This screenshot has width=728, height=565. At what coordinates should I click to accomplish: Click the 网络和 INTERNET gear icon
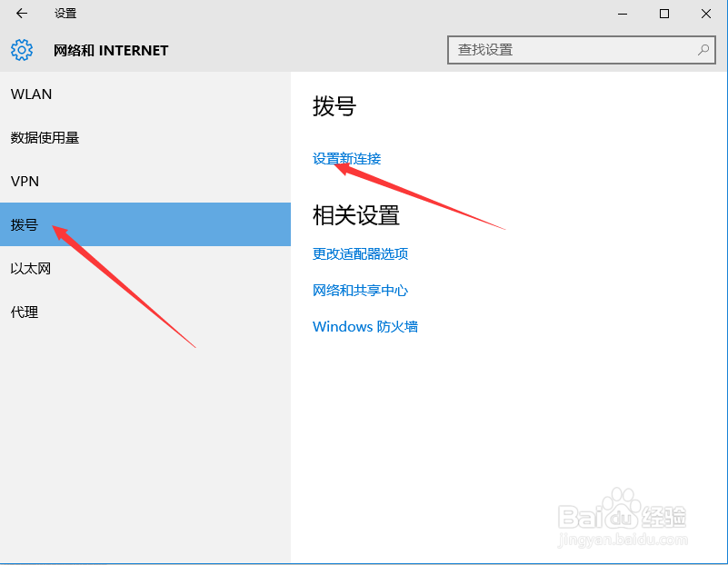tap(22, 50)
